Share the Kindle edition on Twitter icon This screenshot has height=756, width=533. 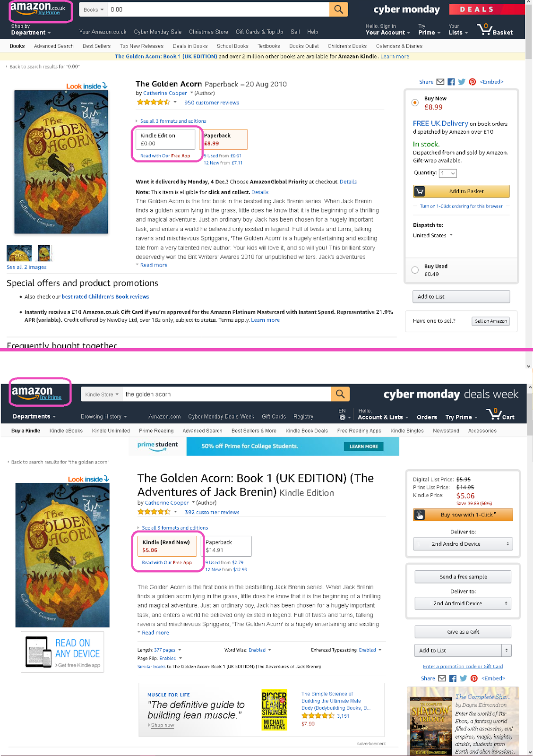coord(464,679)
